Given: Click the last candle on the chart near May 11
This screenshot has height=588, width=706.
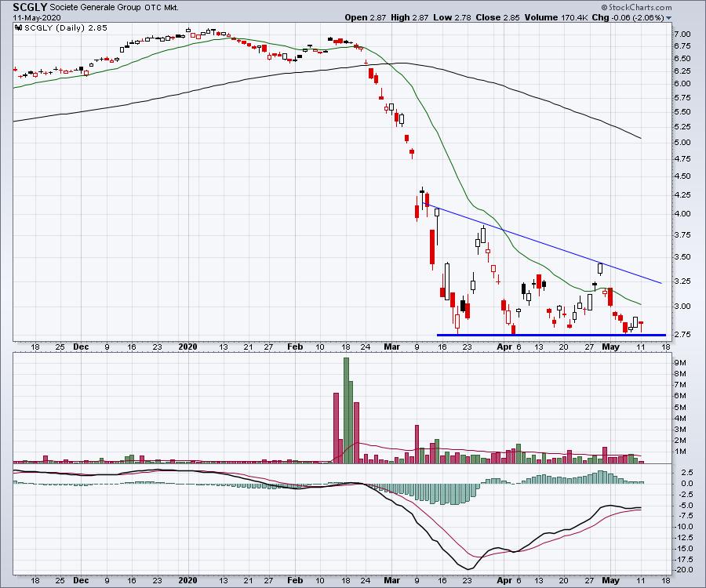Looking at the screenshot, I should click(641, 325).
